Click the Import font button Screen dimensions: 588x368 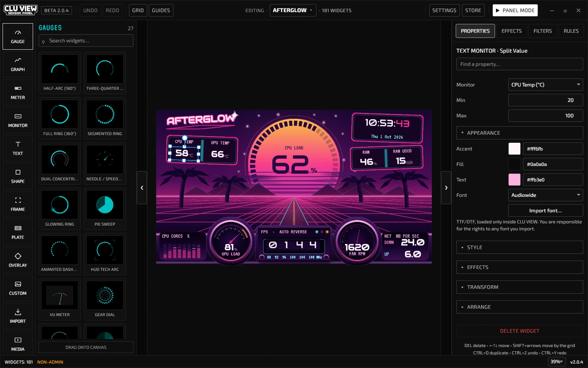(x=545, y=210)
